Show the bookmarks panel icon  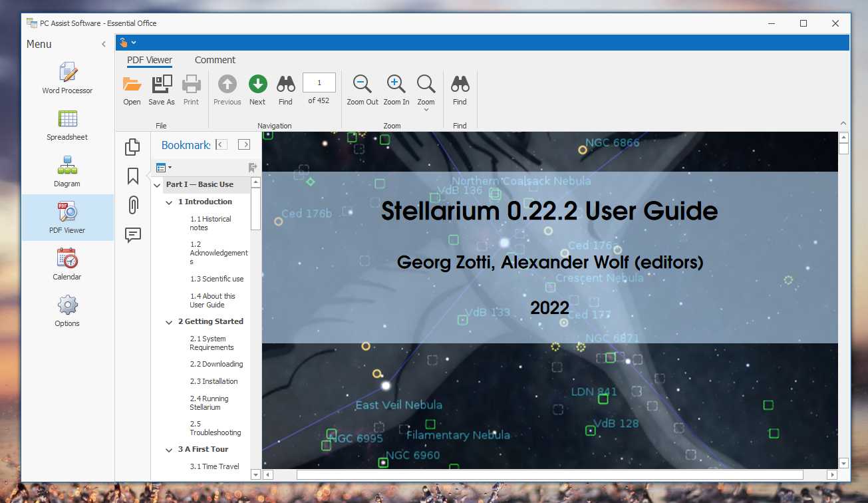[x=133, y=176]
